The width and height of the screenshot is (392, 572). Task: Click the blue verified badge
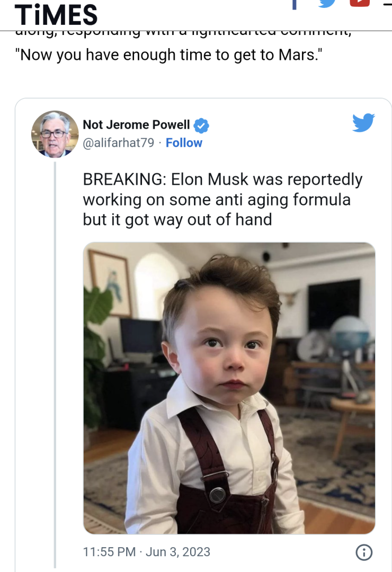click(x=201, y=126)
